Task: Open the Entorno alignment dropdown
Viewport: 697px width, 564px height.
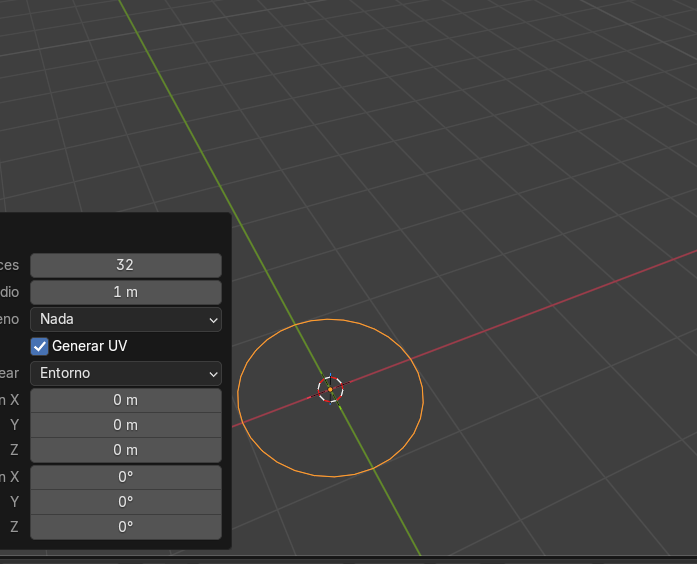Action: pyautogui.click(x=126, y=373)
